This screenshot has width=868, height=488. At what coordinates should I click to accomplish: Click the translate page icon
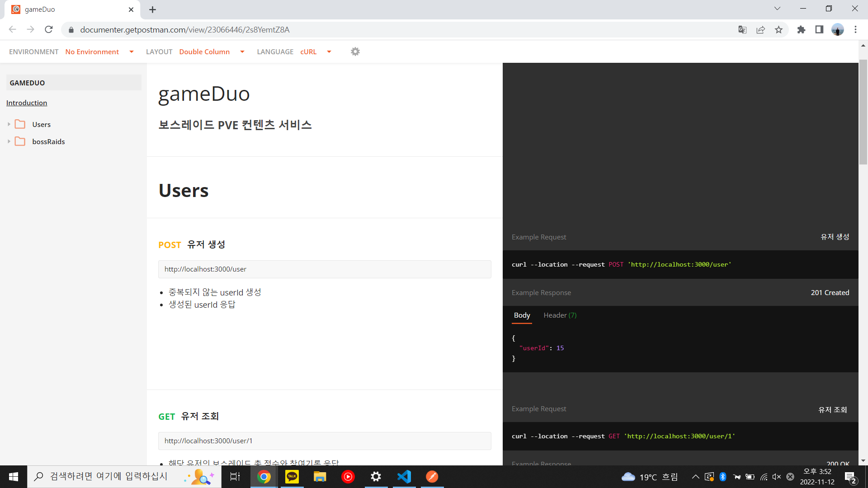pyautogui.click(x=742, y=30)
